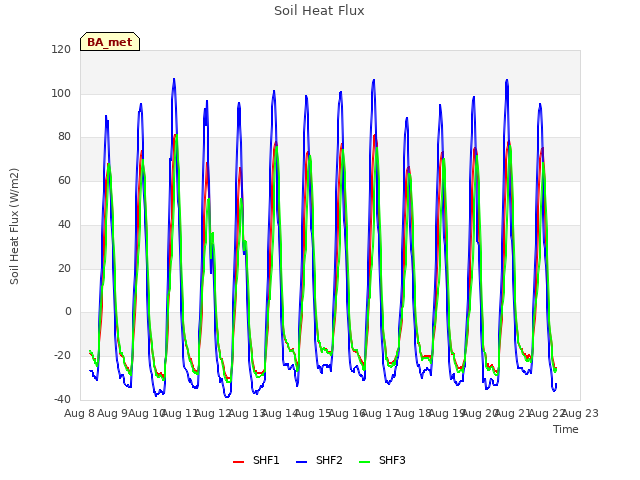Click the y-axis label 40

tap(64, 224)
